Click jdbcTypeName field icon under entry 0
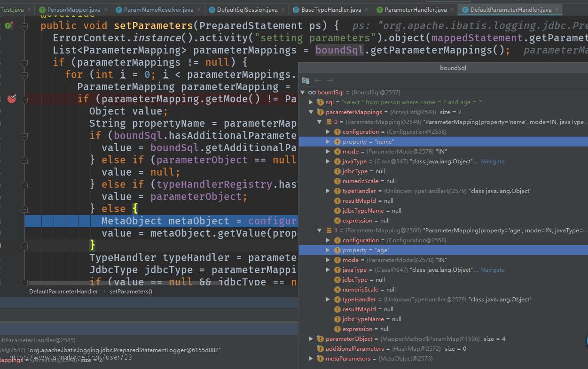 click(x=337, y=211)
